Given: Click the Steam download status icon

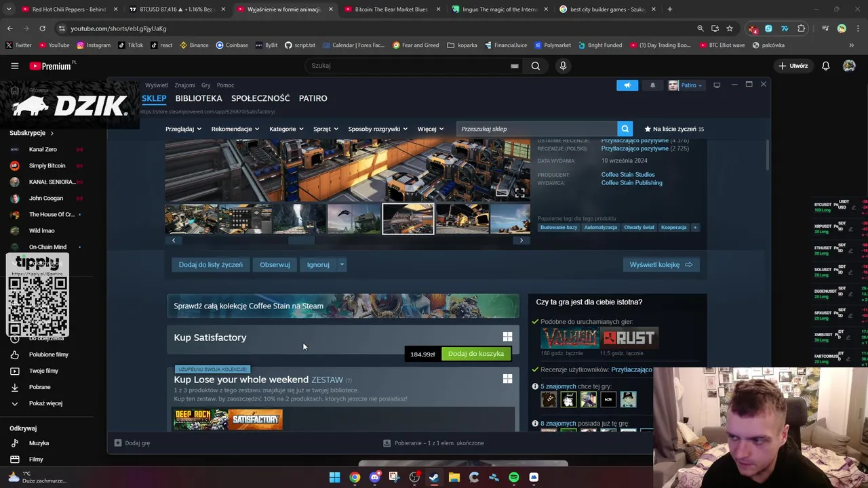Looking at the screenshot, I should pos(387,443).
